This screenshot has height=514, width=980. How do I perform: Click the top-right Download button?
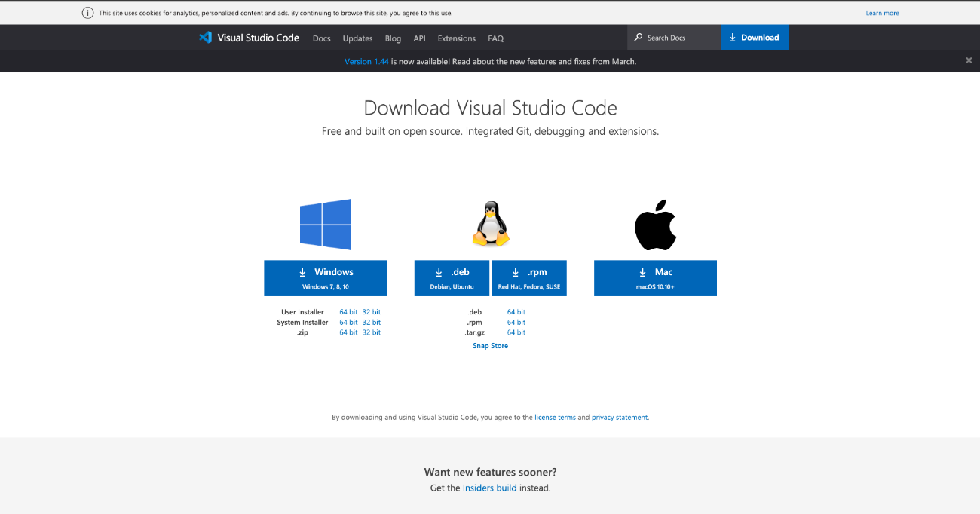(755, 38)
